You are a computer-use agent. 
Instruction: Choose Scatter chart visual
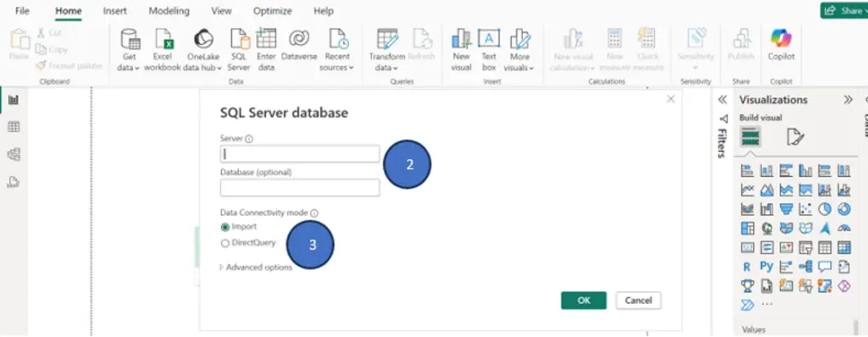tap(805, 209)
